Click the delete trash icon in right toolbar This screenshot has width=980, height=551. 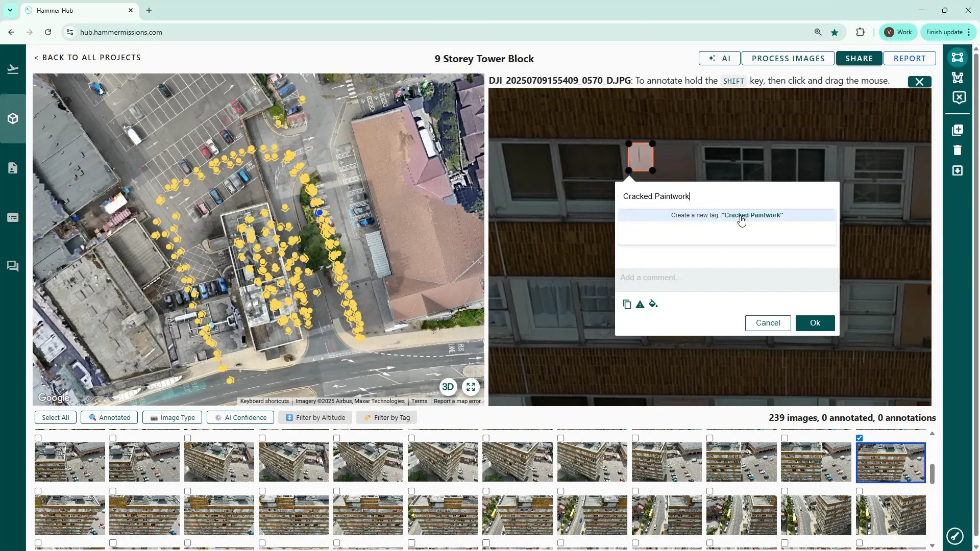[958, 150]
